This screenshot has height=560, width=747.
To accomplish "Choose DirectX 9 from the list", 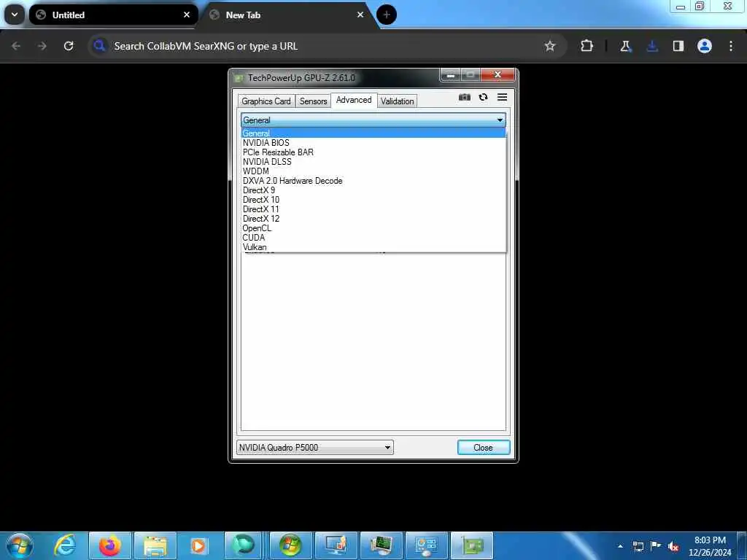I will [373, 190].
